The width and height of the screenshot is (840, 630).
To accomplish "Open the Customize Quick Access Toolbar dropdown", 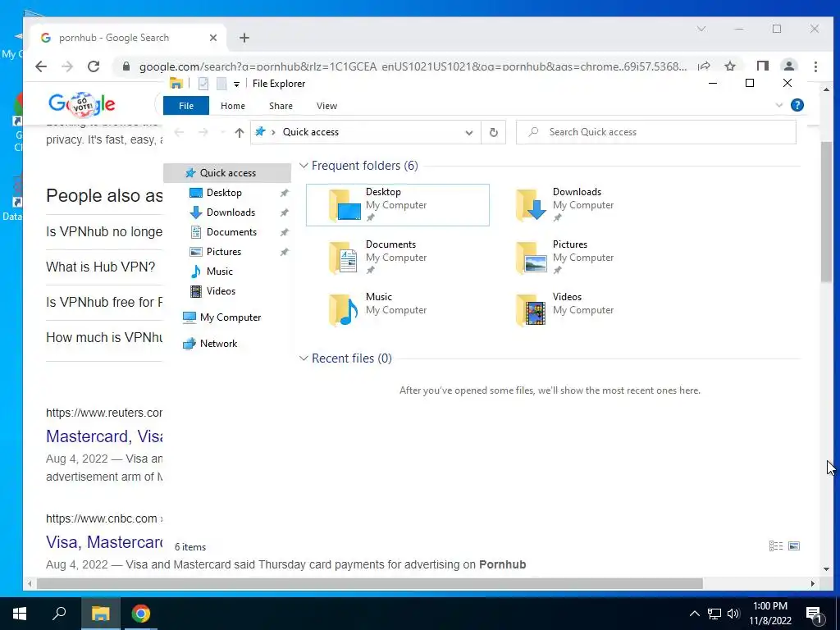I will click(236, 84).
